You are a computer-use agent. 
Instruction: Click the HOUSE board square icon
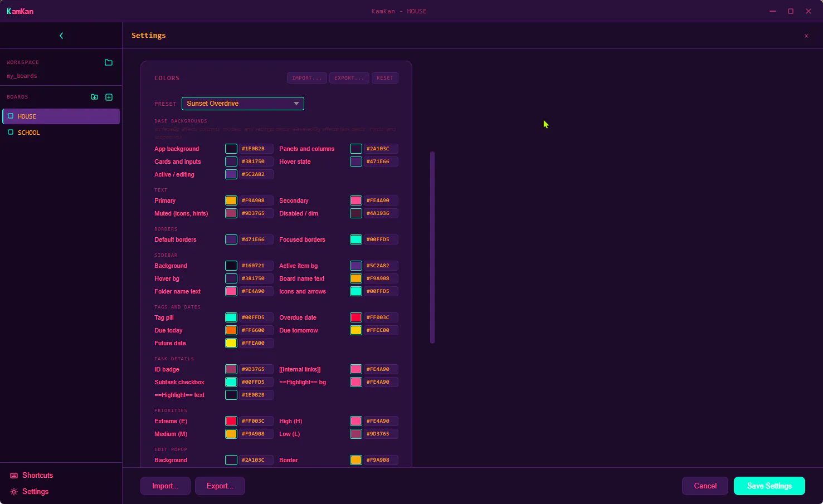(x=11, y=116)
